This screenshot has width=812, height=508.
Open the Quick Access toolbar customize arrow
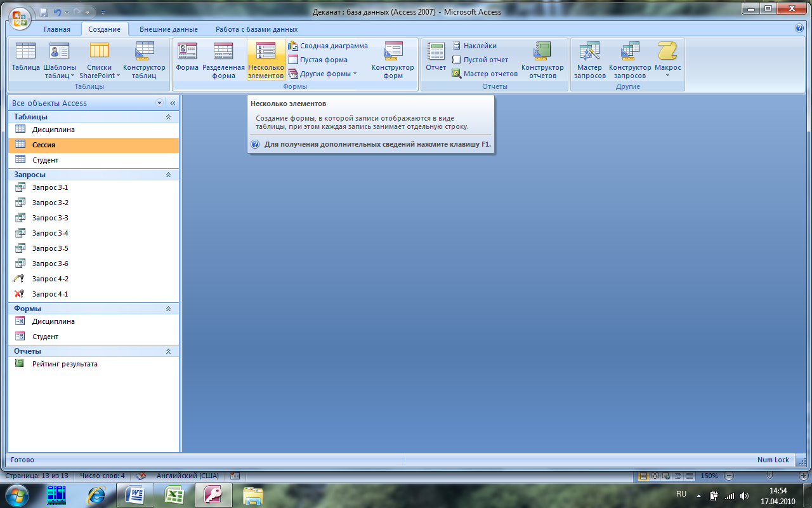coord(103,12)
